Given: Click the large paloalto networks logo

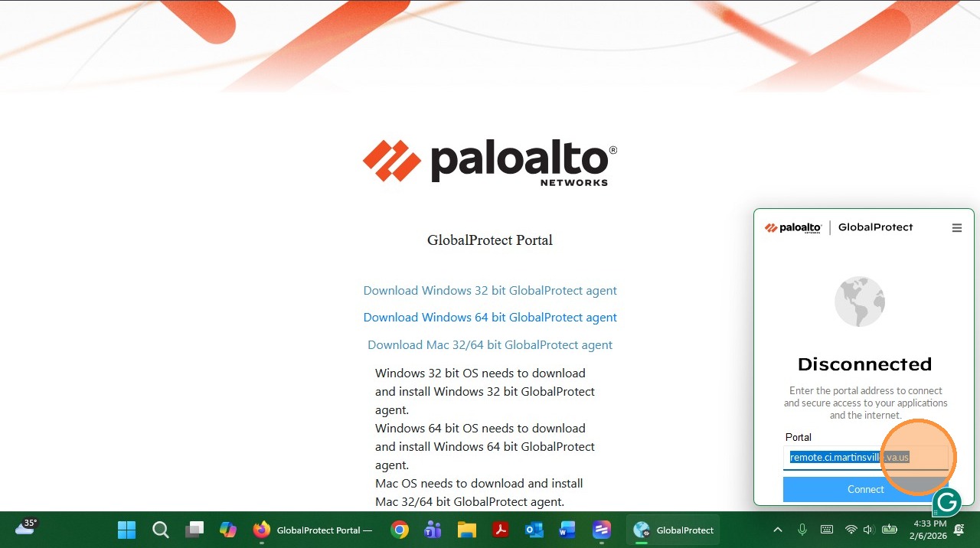Looking at the screenshot, I should pos(490,161).
